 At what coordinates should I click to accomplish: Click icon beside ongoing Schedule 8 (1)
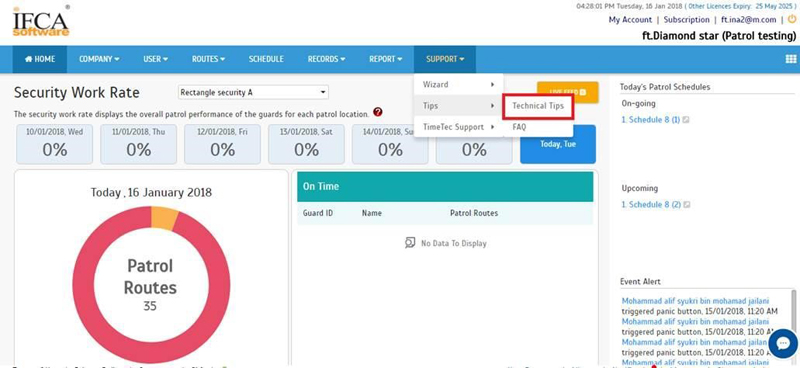click(x=686, y=120)
